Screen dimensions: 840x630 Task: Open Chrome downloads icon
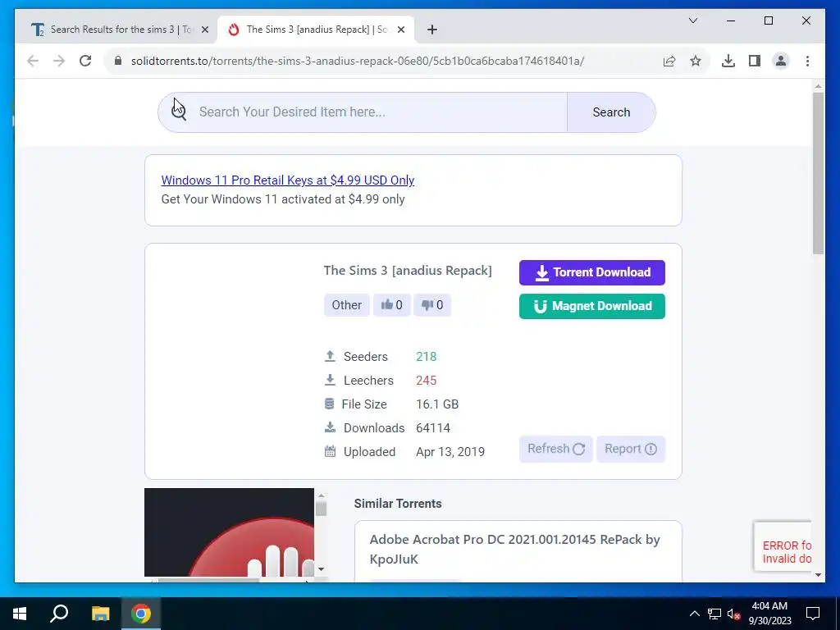[x=728, y=61]
